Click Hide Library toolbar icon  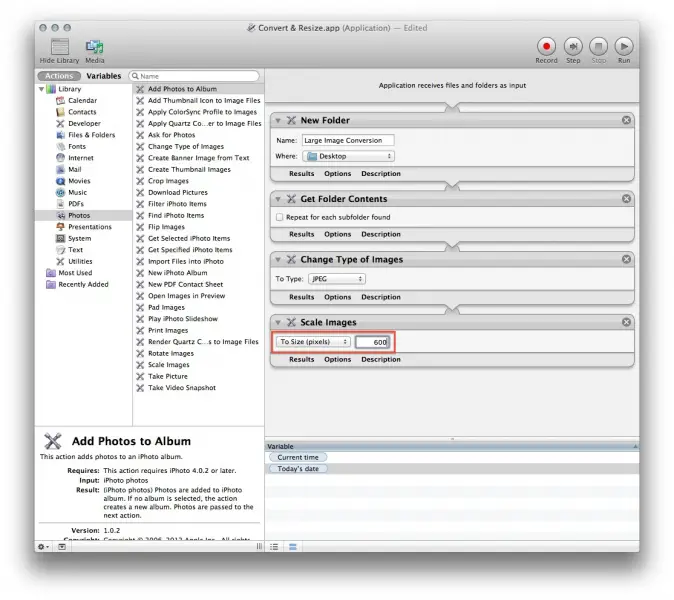pos(60,47)
